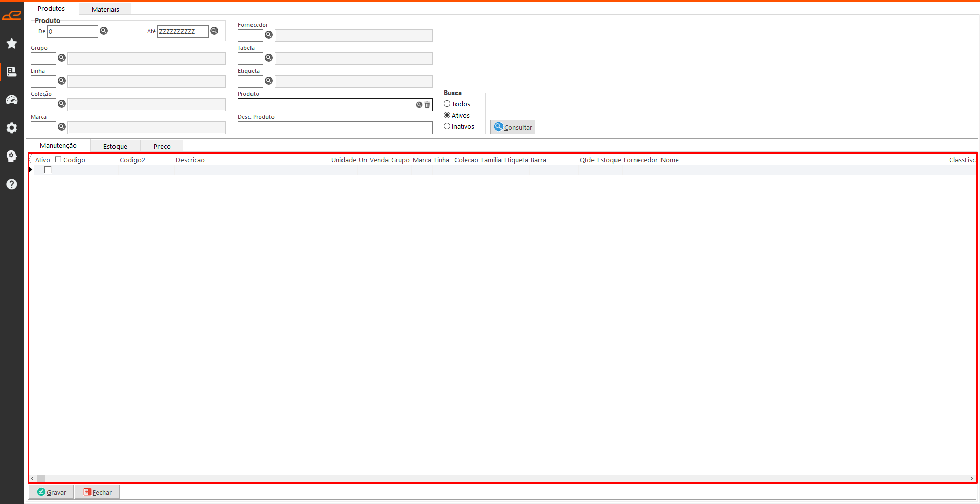Click the help question mark icon

(12, 184)
